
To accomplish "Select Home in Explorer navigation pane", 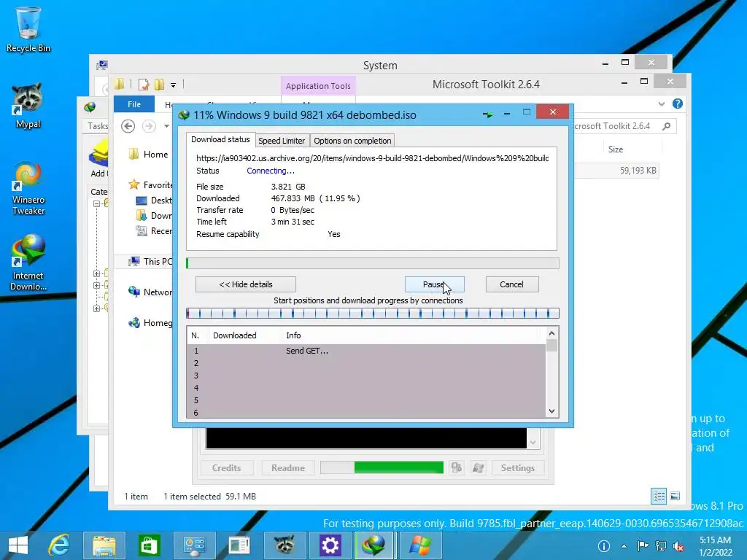I will (155, 155).
